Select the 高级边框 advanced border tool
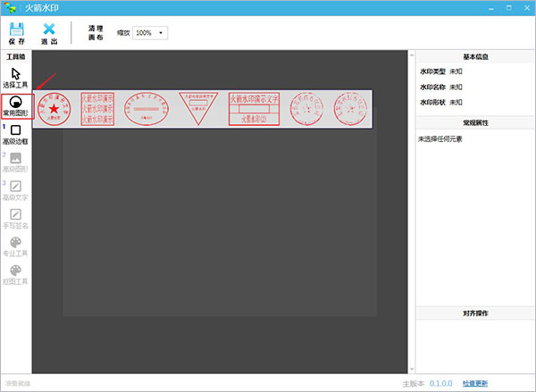Image resolution: width=536 pixels, height=392 pixels. tap(15, 134)
